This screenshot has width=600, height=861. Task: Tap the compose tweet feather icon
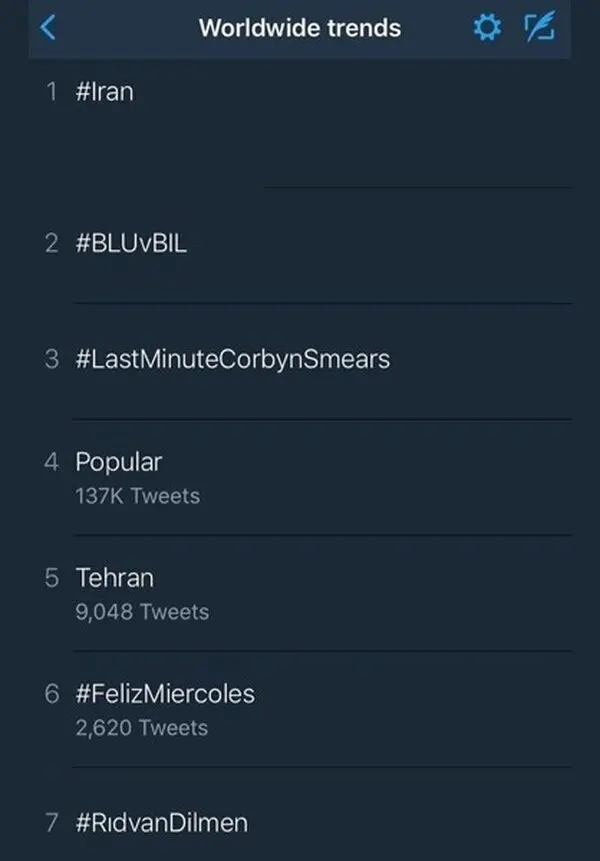540,27
